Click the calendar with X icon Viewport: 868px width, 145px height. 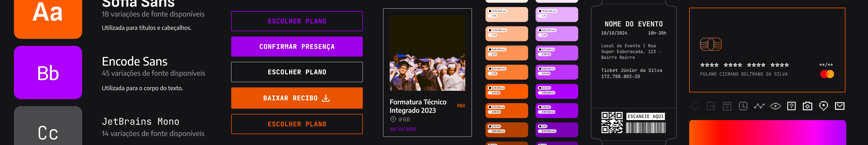pos(727,106)
